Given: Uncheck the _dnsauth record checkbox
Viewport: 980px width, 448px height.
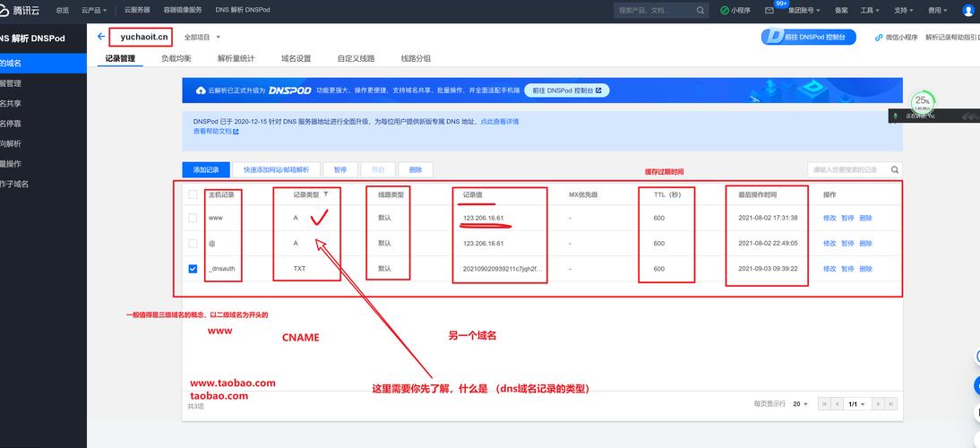Looking at the screenshot, I should [x=193, y=268].
